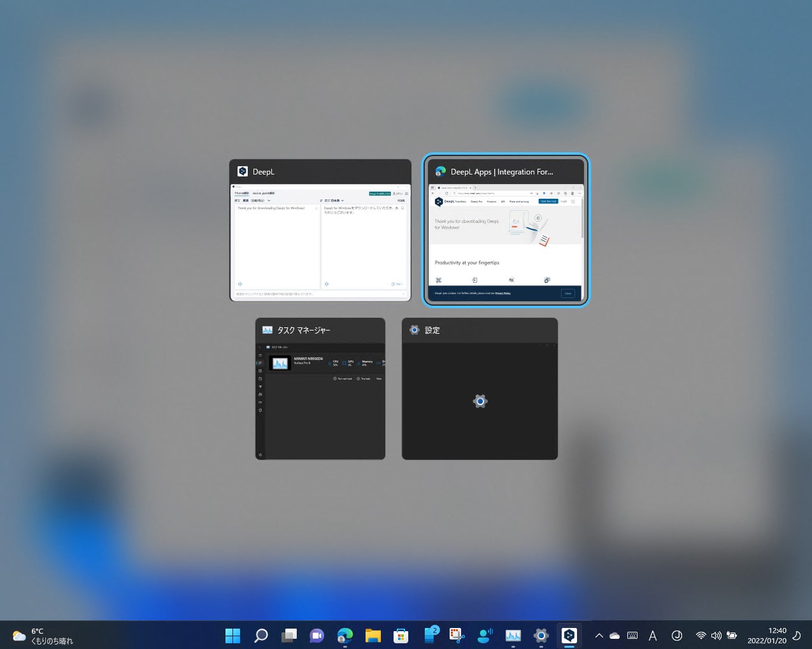
Task: Open volume speaker tray icon
Action: point(716,636)
